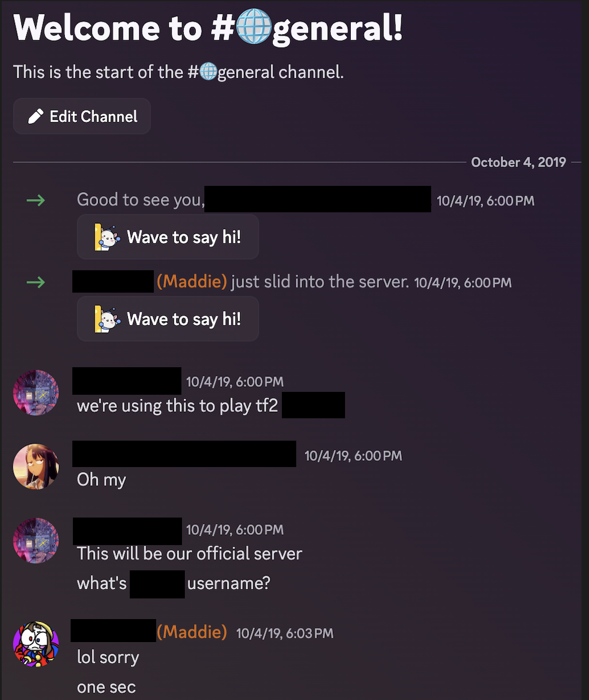Viewport: 589px width, 700px height.
Task: Click the waving sticker icon in second Wave button
Action: pos(107,319)
